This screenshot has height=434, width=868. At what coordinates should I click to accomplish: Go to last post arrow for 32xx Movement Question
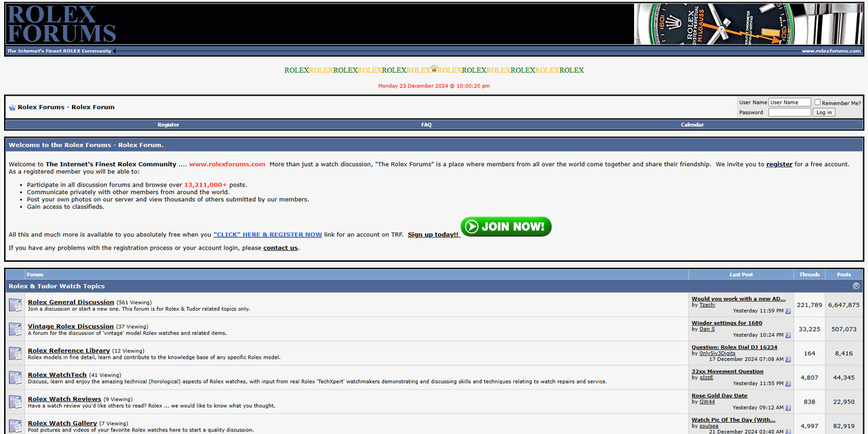(788, 384)
